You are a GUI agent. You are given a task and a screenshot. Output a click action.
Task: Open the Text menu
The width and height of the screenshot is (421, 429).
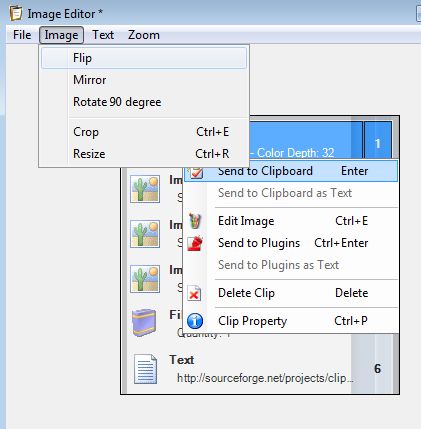coord(103,35)
